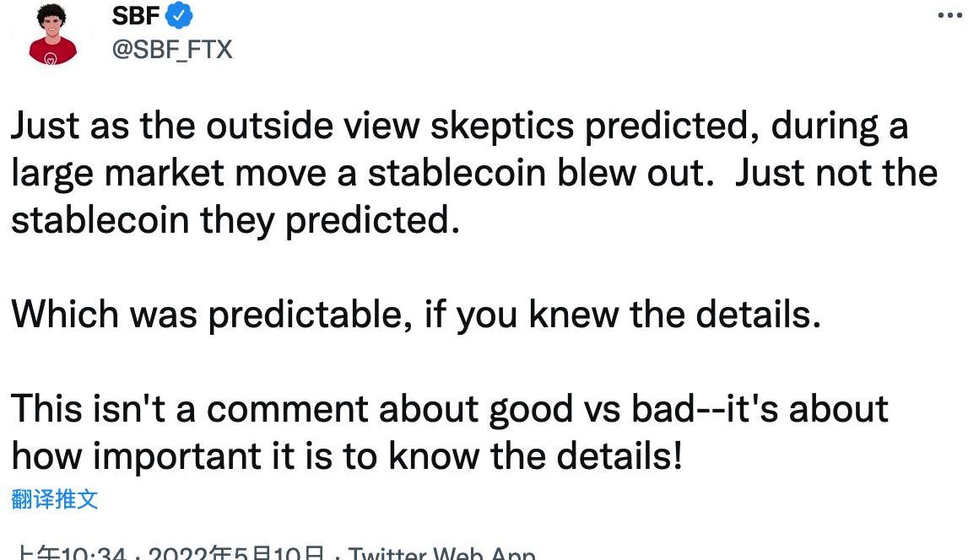This screenshot has width=979, height=560.
Task: Click the heart logo on avatar's shirt
Action: pyautogui.click(x=51, y=59)
